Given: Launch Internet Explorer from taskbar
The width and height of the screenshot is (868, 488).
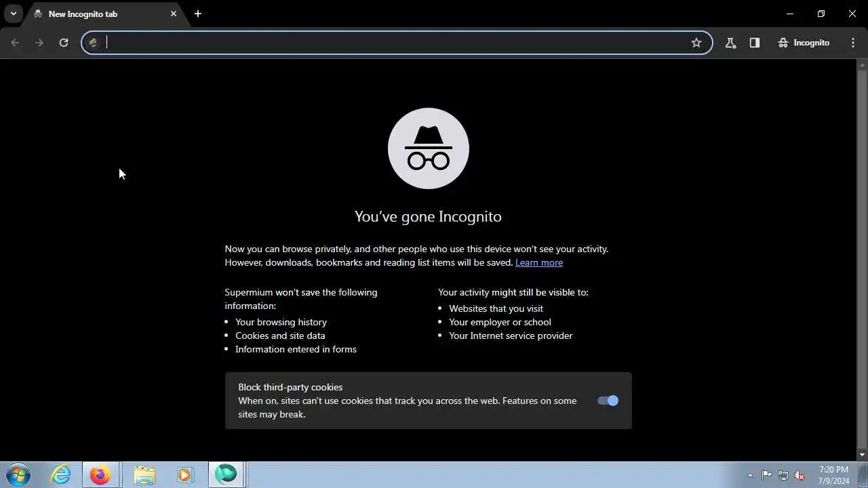Looking at the screenshot, I should pos(61,474).
